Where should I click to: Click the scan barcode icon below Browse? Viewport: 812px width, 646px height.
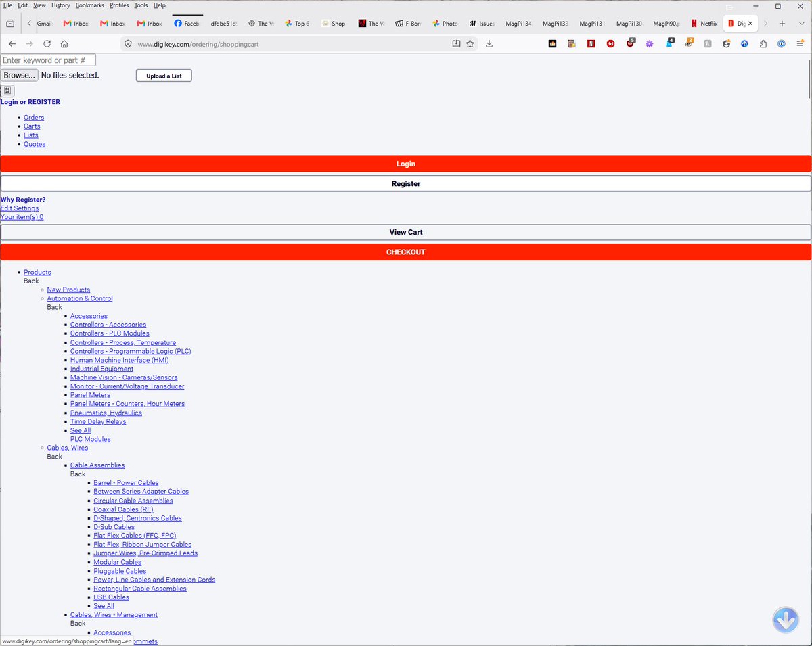(x=7, y=91)
